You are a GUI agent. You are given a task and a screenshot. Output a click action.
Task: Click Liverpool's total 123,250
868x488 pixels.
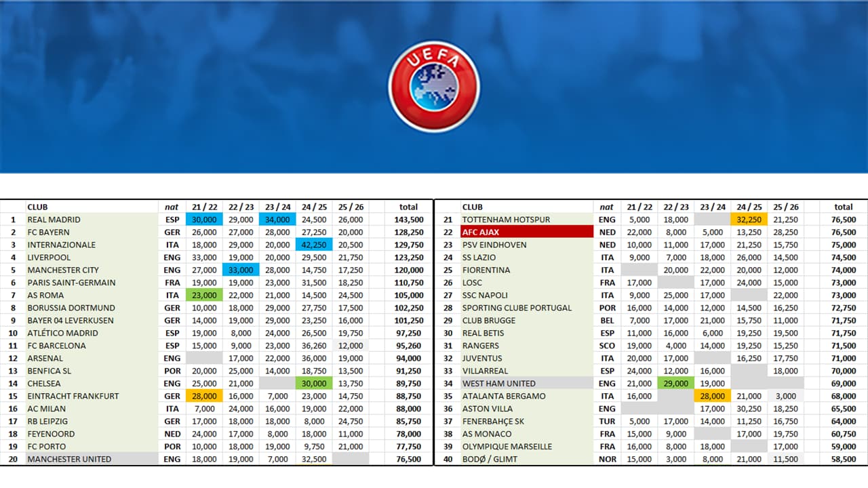coord(409,258)
